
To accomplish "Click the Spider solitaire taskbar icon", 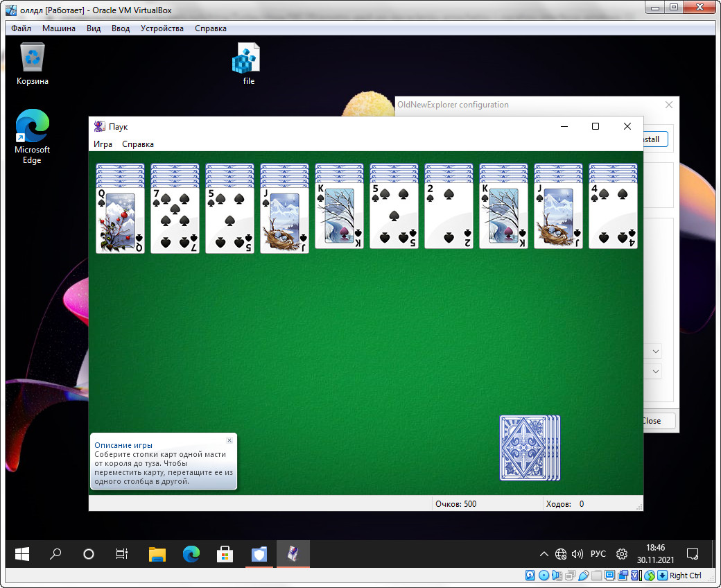I will point(293,554).
